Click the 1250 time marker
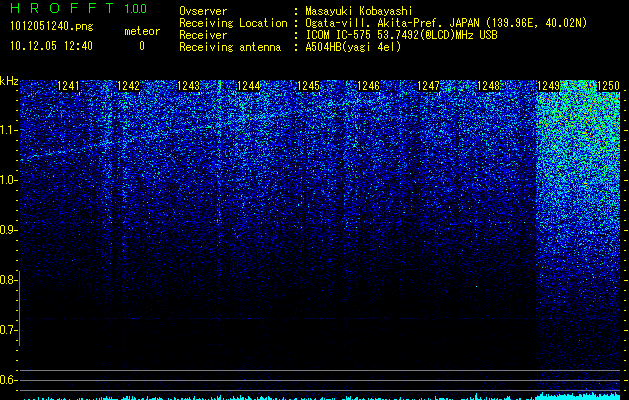This screenshot has height=400, width=629. pos(609,85)
